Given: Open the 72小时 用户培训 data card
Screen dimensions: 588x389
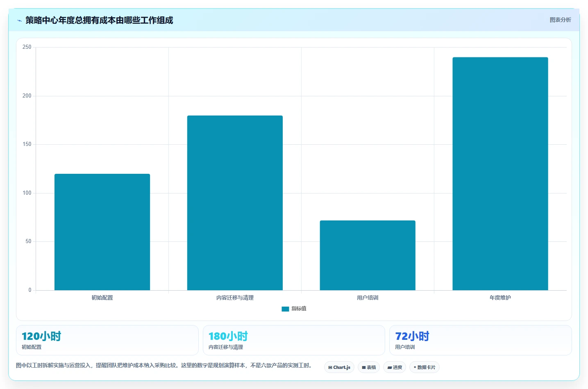Looking at the screenshot, I should (x=480, y=340).
